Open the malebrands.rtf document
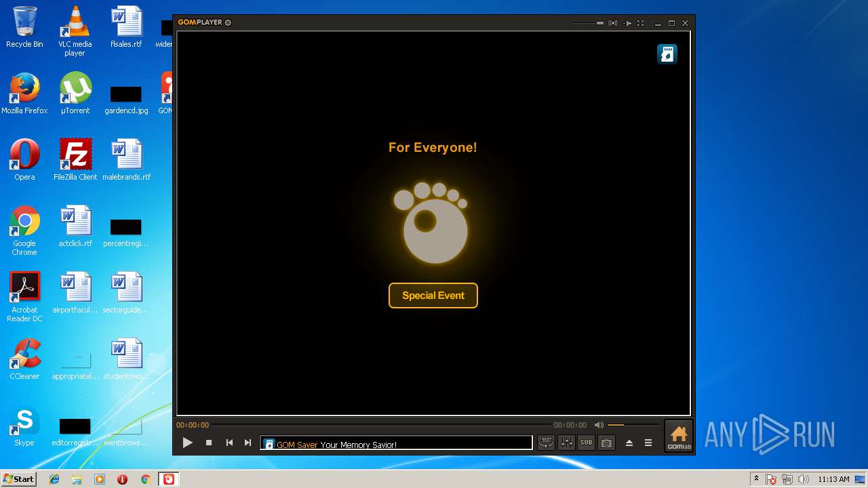Image resolution: width=868 pixels, height=488 pixels. click(x=126, y=160)
